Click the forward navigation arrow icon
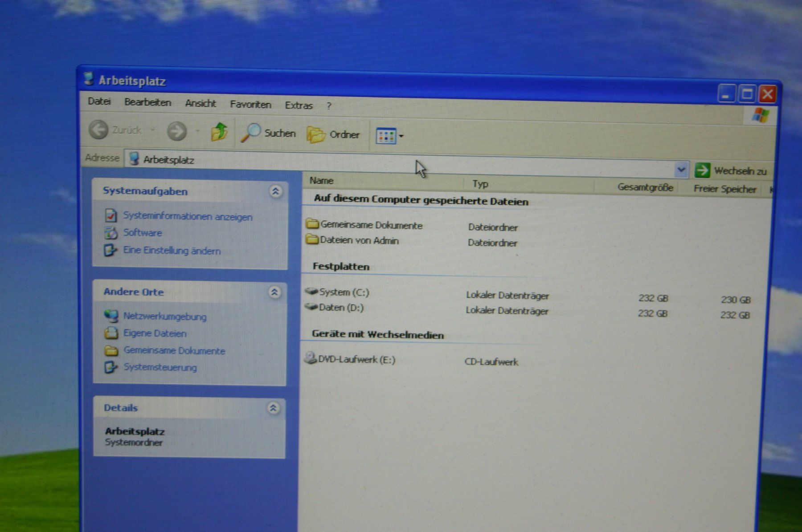The height and width of the screenshot is (532, 802). pos(177,131)
